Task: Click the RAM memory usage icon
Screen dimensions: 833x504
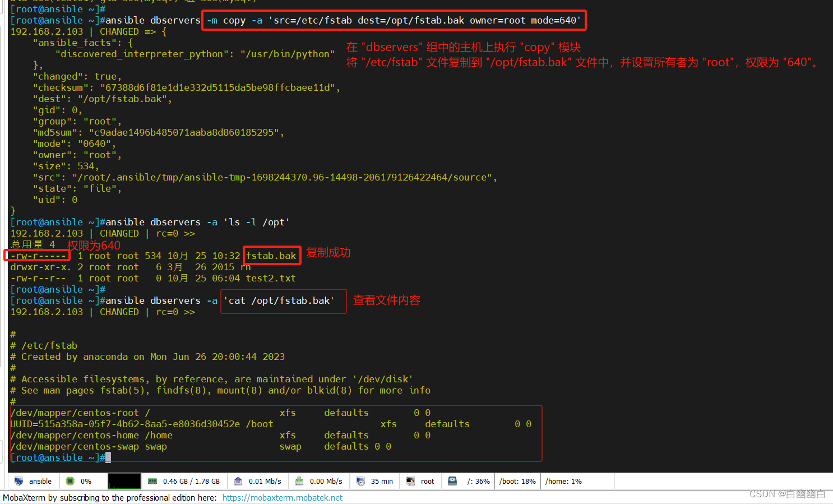Action: (152, 481)
